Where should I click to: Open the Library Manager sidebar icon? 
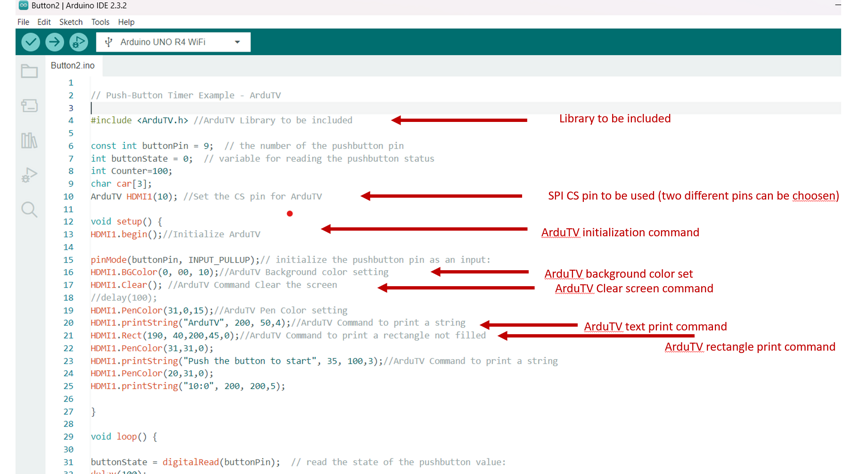tap(29, 141)
